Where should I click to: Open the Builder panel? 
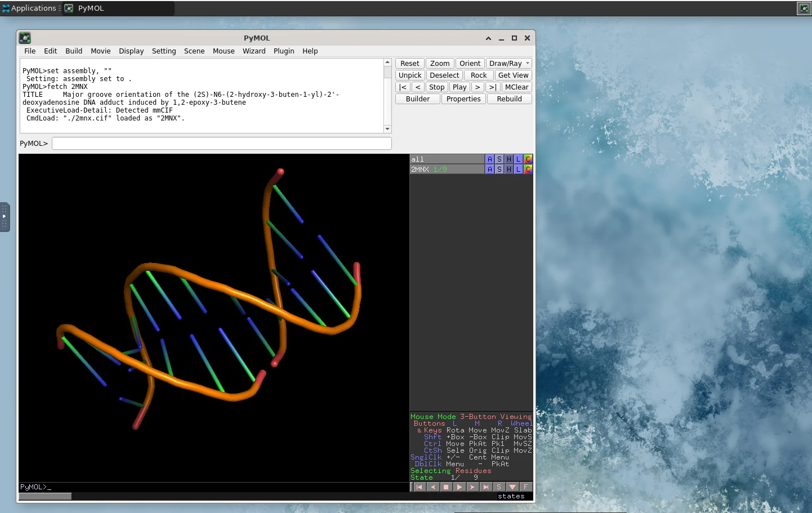[x=418, y=99]
